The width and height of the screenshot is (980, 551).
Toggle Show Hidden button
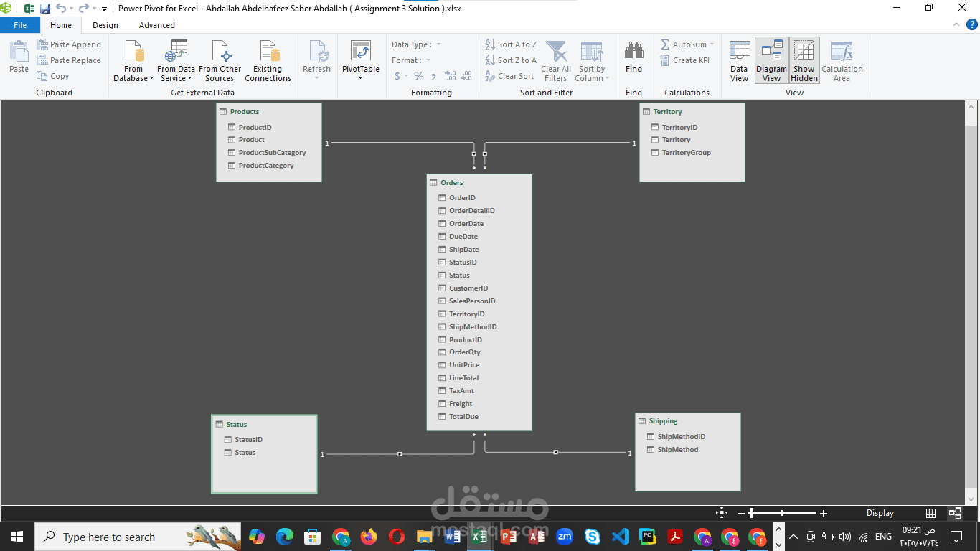(804, 61)
